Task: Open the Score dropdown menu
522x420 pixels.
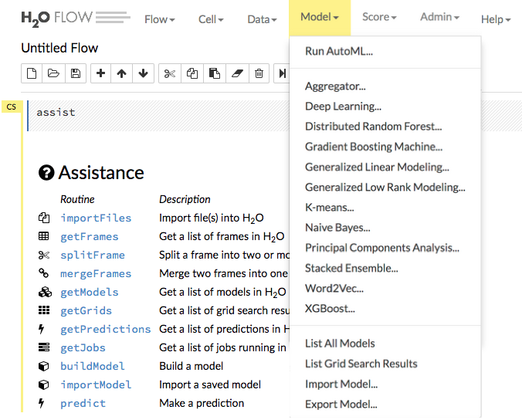Action: 379,17
